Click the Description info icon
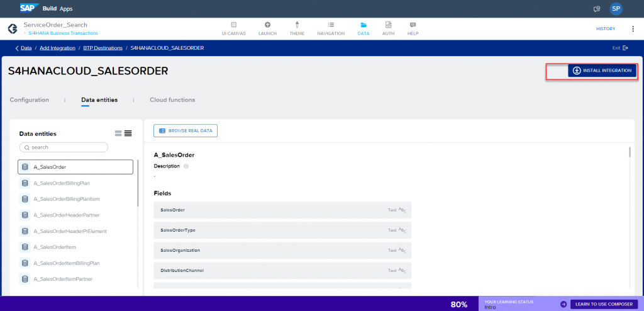Screen dimensions: 644x311 click(186, 167)
